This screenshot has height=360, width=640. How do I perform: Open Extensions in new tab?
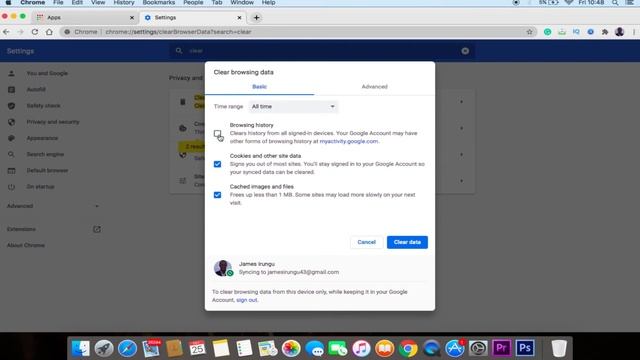(96, 229)
